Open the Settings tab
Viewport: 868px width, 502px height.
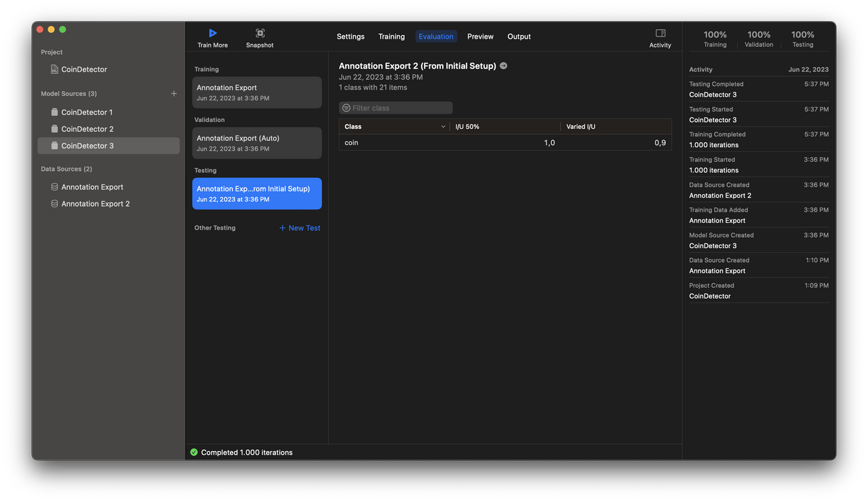[351, 37]
